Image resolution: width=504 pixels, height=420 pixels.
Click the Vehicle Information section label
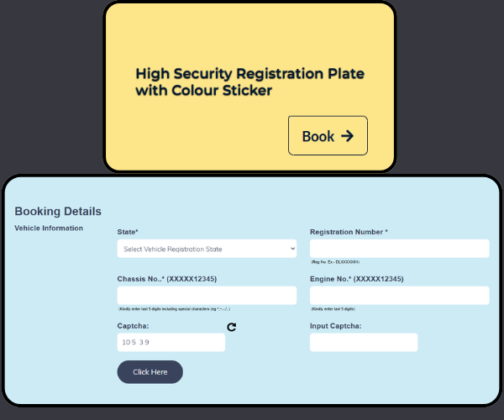49,228
